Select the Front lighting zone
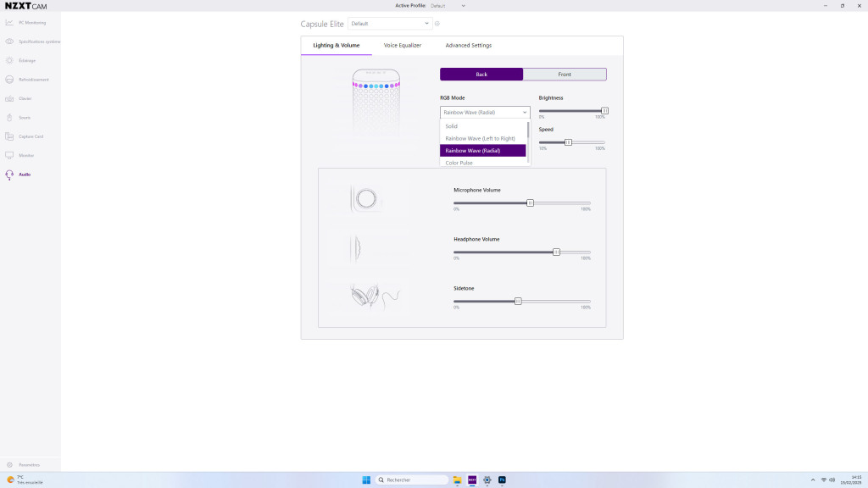 coord(565,75)
